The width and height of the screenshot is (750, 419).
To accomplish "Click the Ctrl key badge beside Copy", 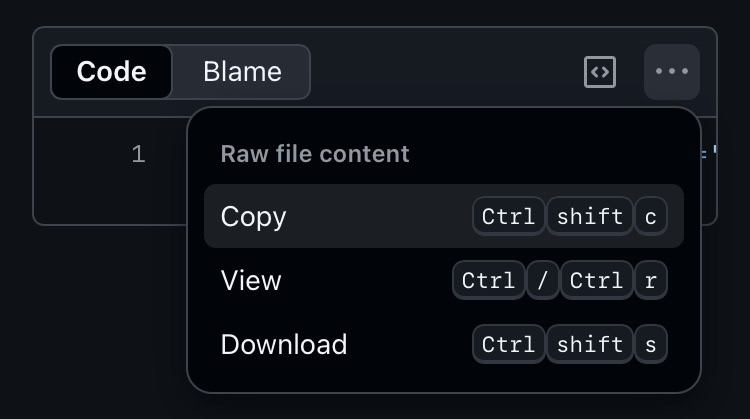I will pos(508,216).
